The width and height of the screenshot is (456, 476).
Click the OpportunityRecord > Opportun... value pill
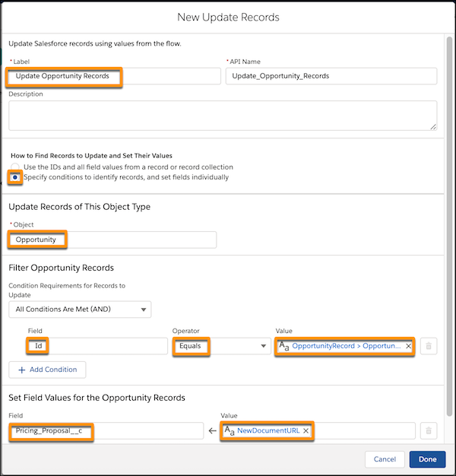click(x=346, y=346)
